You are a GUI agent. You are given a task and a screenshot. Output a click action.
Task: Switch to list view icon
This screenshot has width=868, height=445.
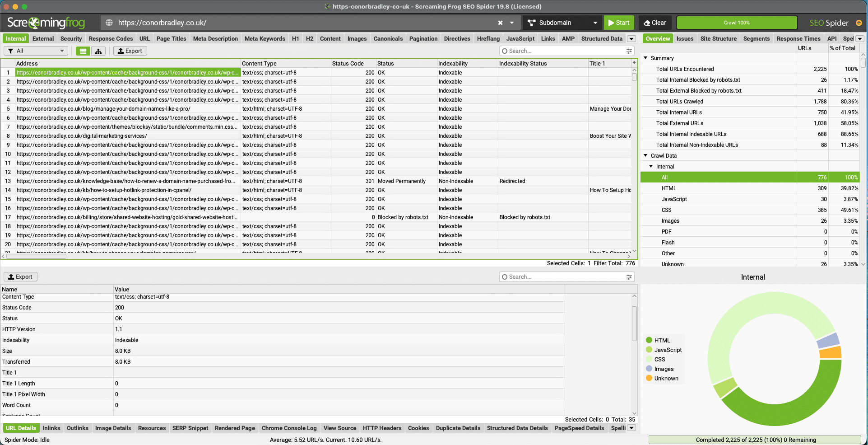pos(83,51)
